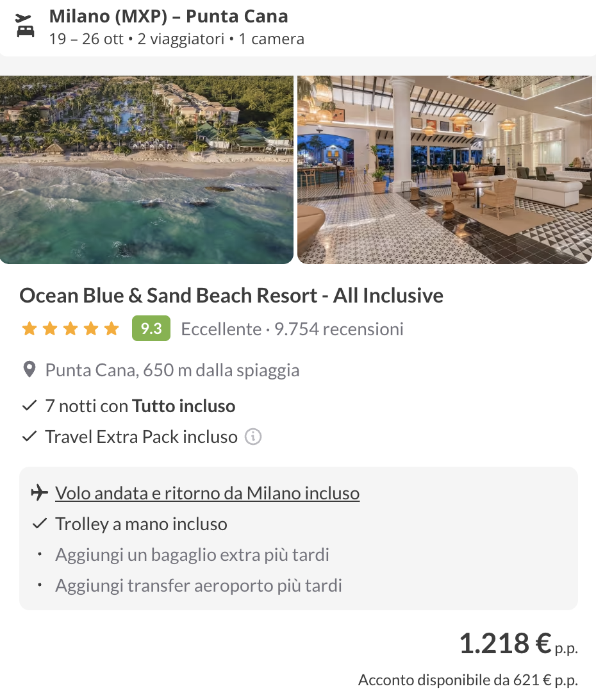Viewport: 596px width, 700px height.
Task: Click checkmark next to 7 notti con Tutto incluso
Action: pos(29,406)
